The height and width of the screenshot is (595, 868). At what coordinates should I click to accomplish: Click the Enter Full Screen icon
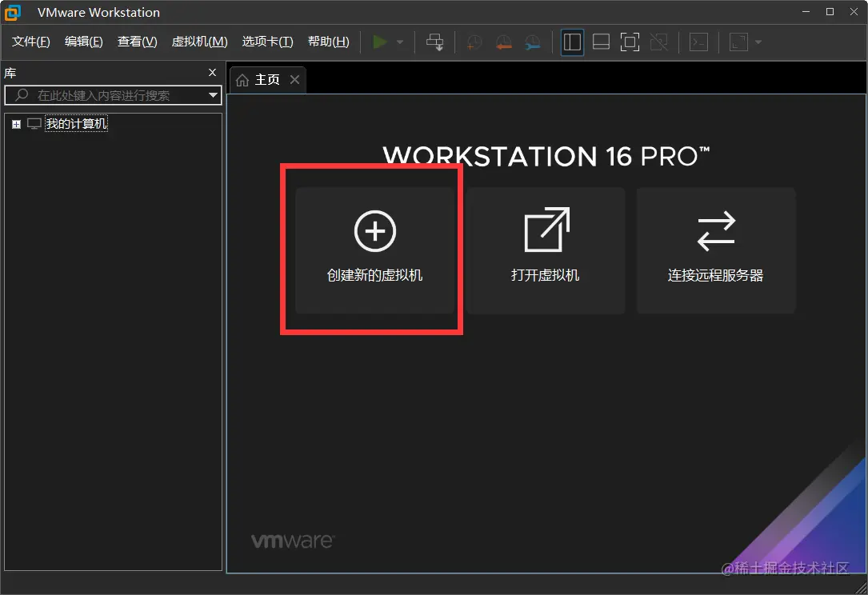pos(630,42)
